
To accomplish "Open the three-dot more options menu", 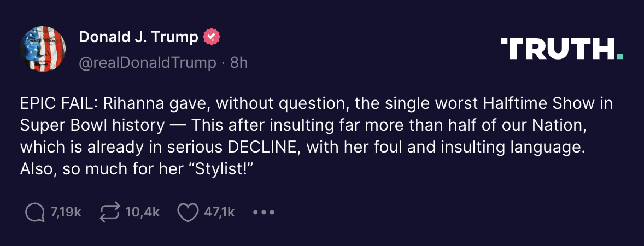I will pos(264,212).
